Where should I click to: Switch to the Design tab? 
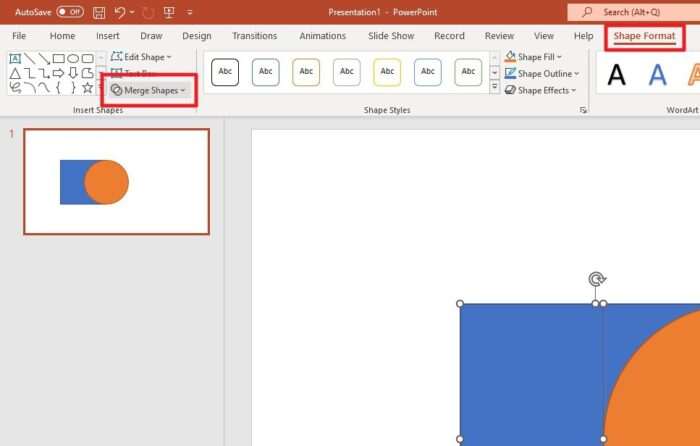[x=196, y=36]
